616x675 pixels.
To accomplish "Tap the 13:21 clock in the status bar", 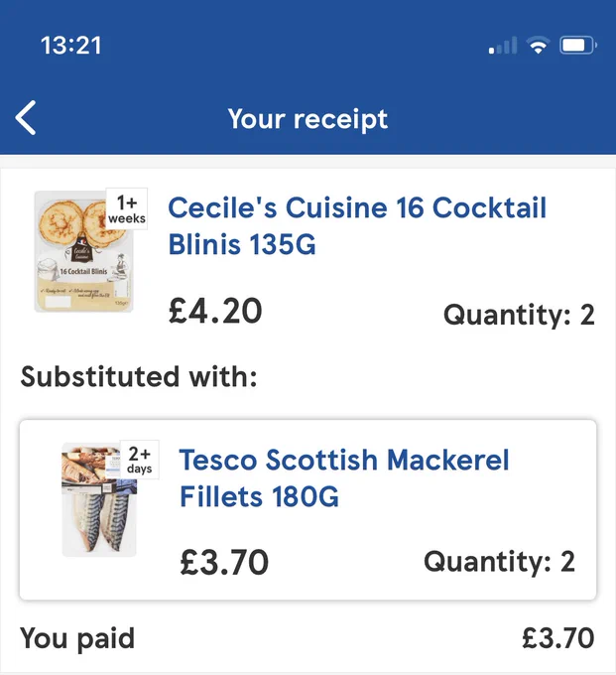I will click(71, 46).
